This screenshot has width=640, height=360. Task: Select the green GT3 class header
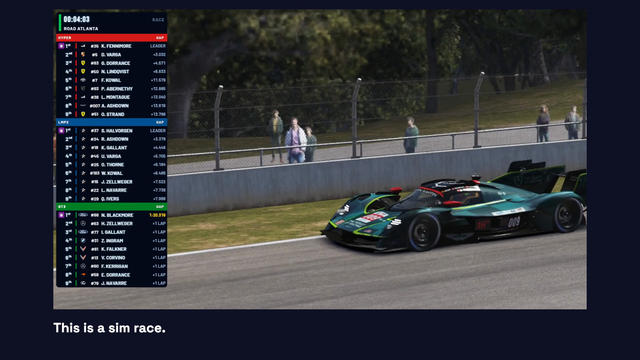(111, 207)
